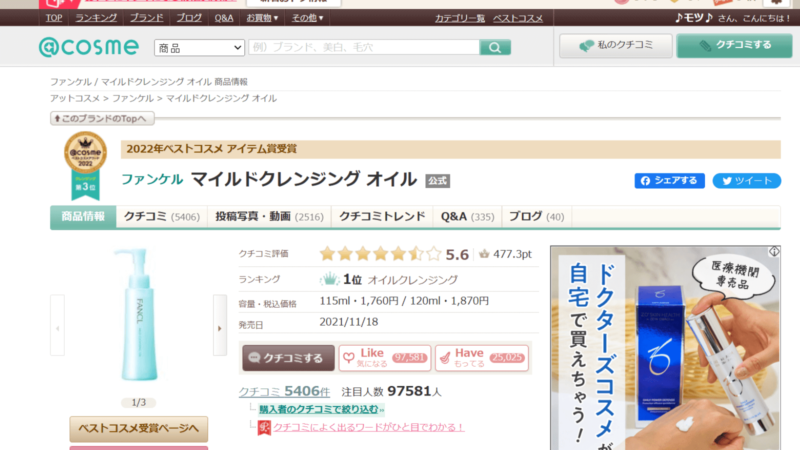Show previous product image arrow
This screenshot has width=800, height=450.
pyautogui.click(x=57, y=326)
